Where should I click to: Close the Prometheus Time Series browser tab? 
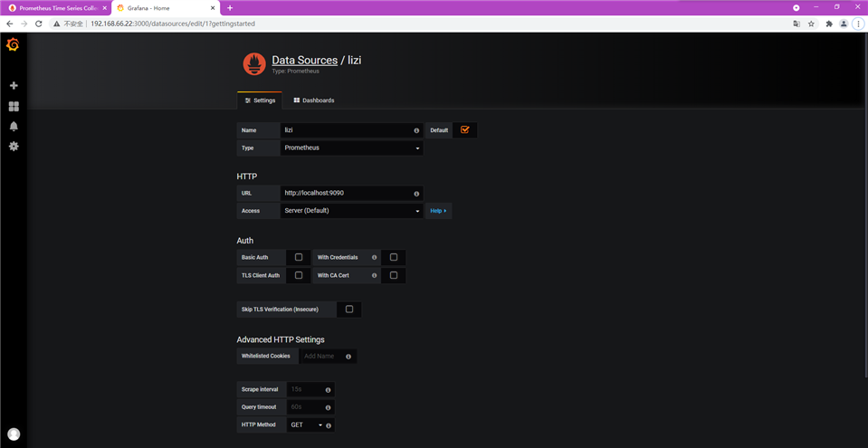point(105,8)
